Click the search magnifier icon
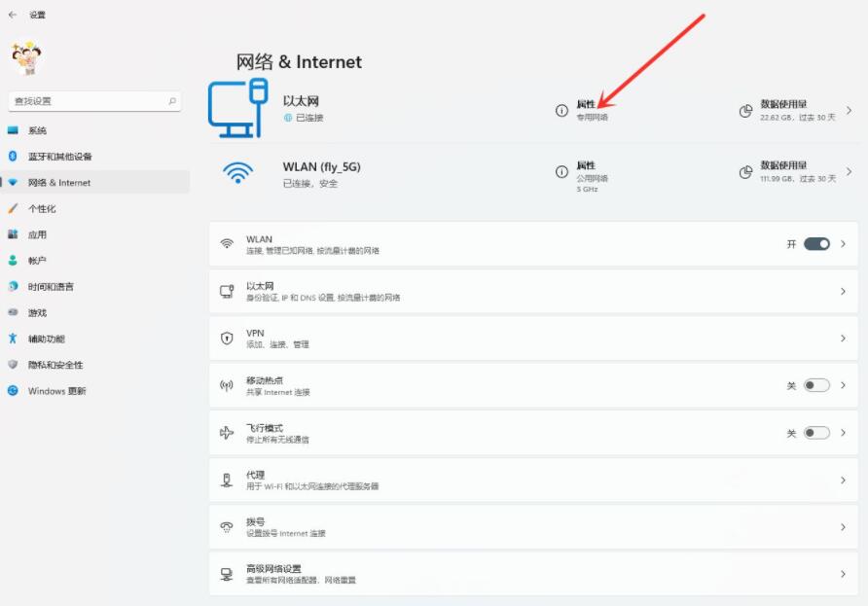 [x=172, y=101]
